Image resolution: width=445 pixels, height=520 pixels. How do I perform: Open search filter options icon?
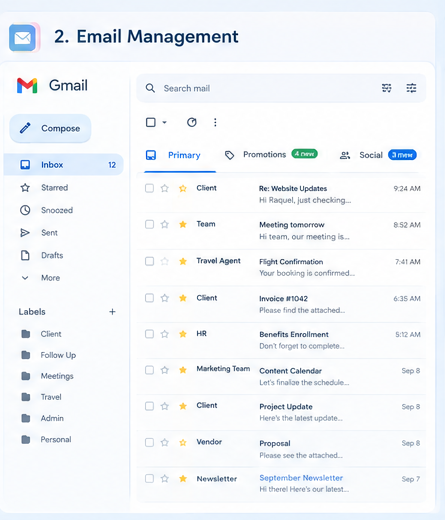point(386,88)
